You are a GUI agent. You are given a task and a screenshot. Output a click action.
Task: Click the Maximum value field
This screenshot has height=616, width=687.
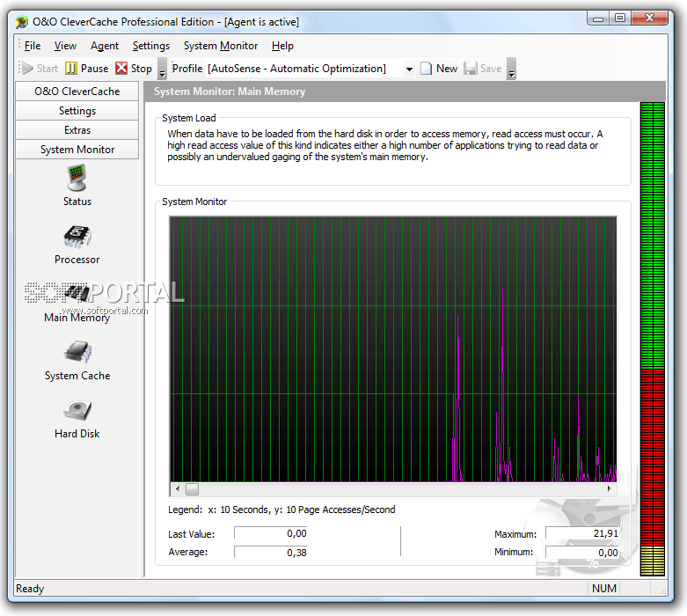582,533
